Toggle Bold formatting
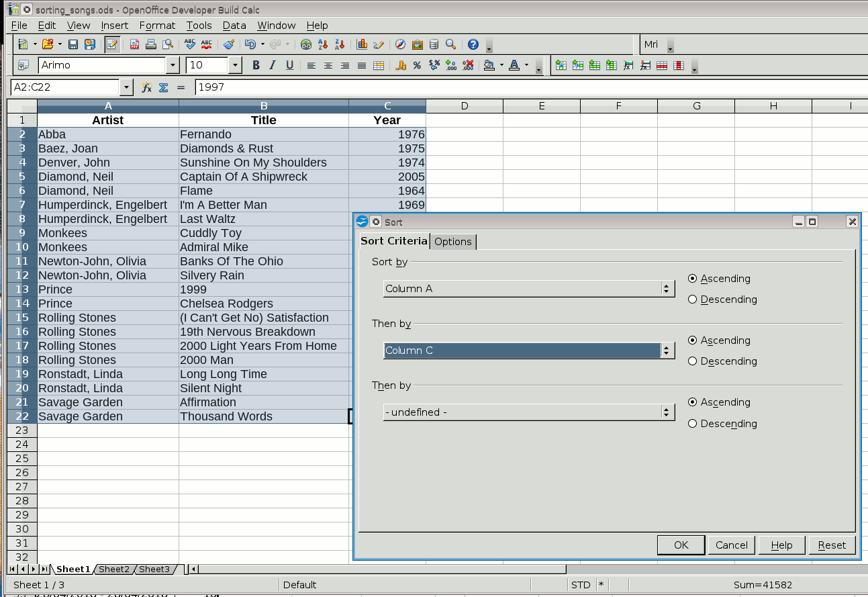Viewport: 868px width, 597px height. click(256, 65)
